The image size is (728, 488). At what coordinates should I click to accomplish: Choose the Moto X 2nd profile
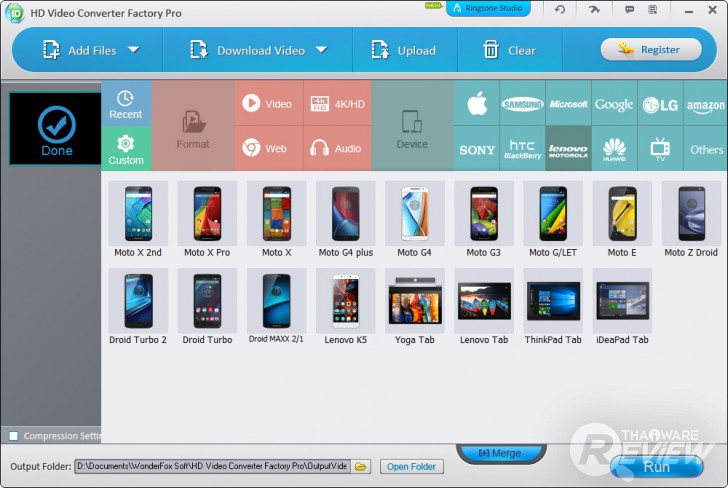pyautogui.click(x=138, y=220)
